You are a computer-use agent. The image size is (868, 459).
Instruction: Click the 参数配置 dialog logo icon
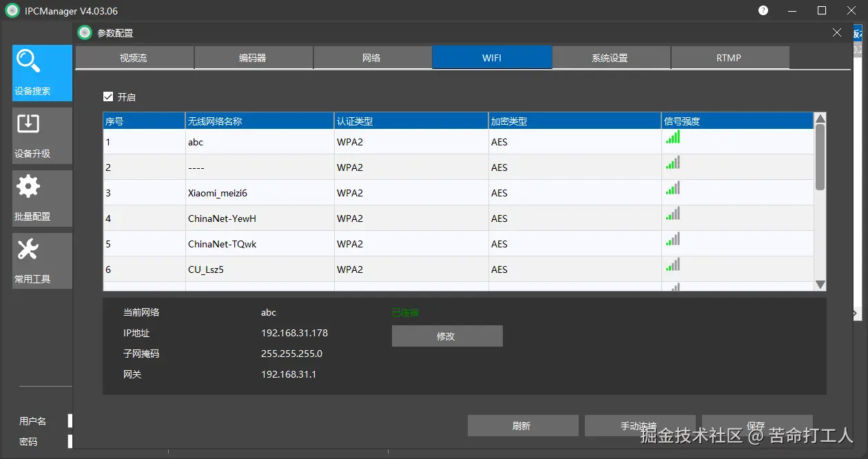(x=85, y=32)
